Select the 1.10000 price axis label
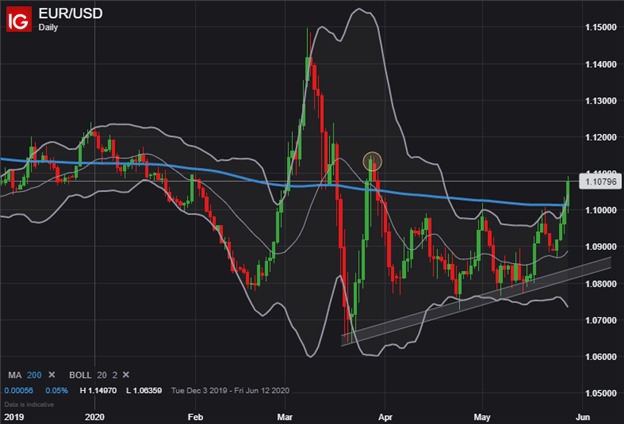The width and height of the screenshot is (624, 424). 601,210
